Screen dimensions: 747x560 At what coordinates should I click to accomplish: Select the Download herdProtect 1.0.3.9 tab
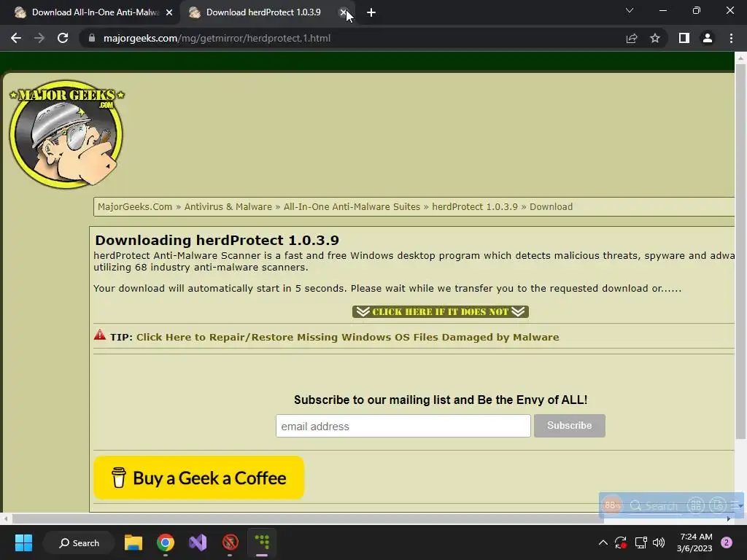pyautogui.click(x=263, y=12)
